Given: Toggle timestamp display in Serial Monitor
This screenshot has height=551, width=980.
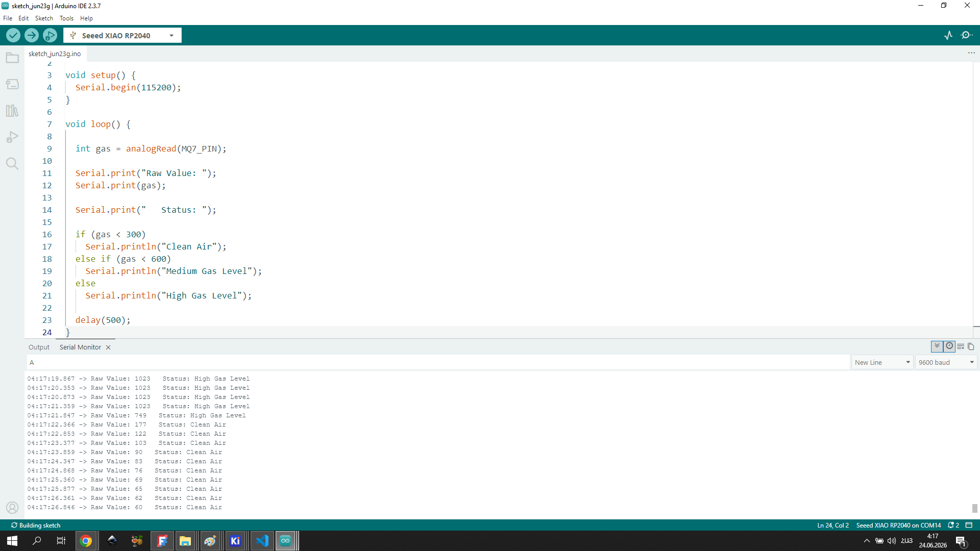Looking at the screenshot, I should 949,346.
